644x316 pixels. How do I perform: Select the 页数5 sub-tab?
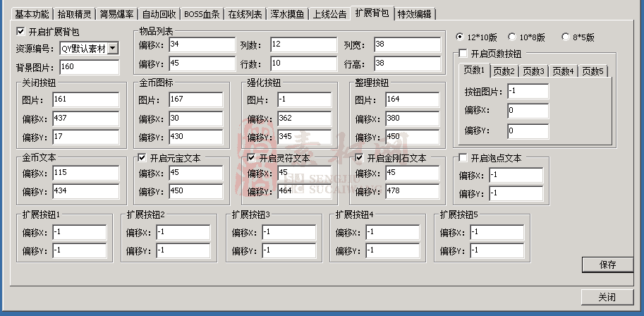(x=593, y=71)
